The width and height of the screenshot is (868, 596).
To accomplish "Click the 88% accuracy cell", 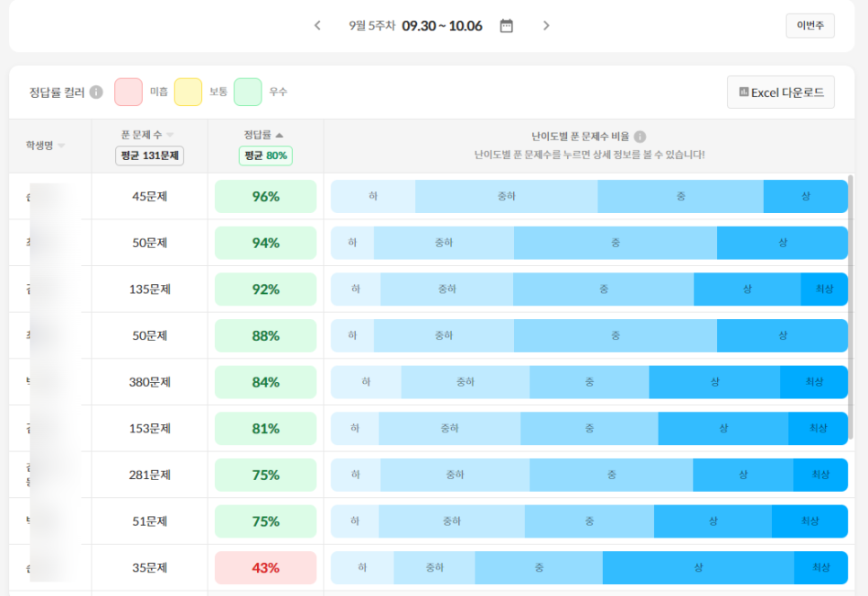I will [x=266, y=335].
